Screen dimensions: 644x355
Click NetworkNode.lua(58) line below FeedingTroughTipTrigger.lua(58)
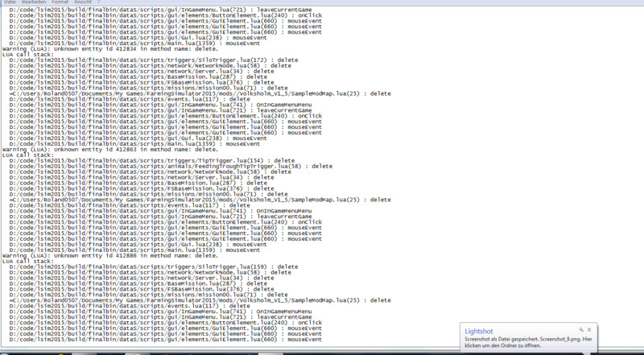pos(151,171)
